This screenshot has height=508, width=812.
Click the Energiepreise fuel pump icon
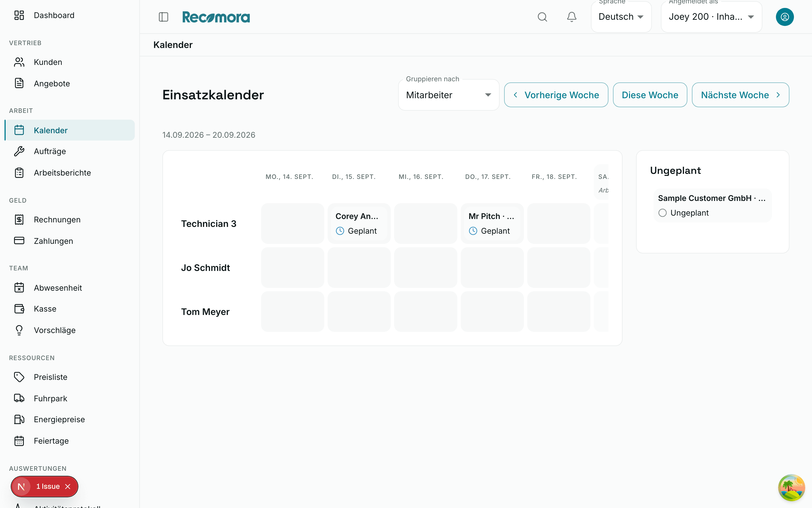(x=19, y=419)
